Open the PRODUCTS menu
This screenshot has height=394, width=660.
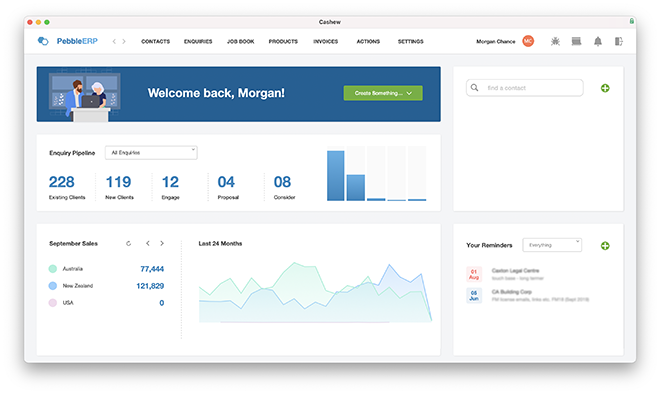click(283, 41)
